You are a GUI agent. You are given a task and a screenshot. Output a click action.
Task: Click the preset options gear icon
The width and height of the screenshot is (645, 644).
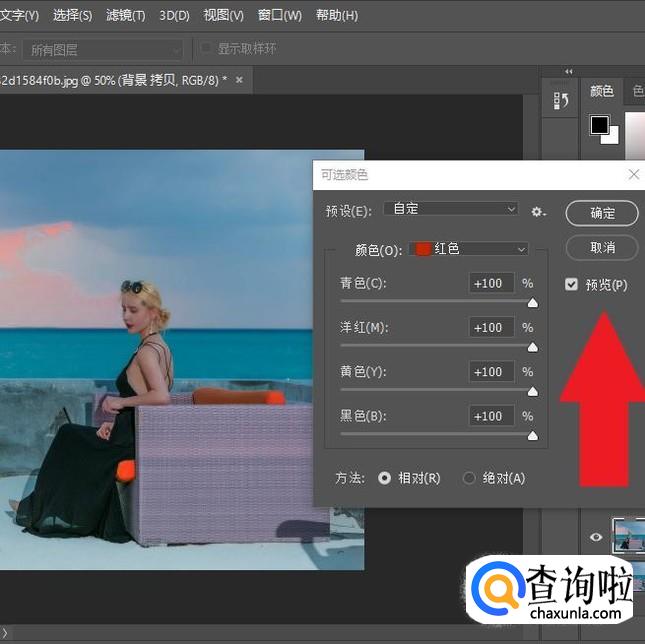click(539, 212)
